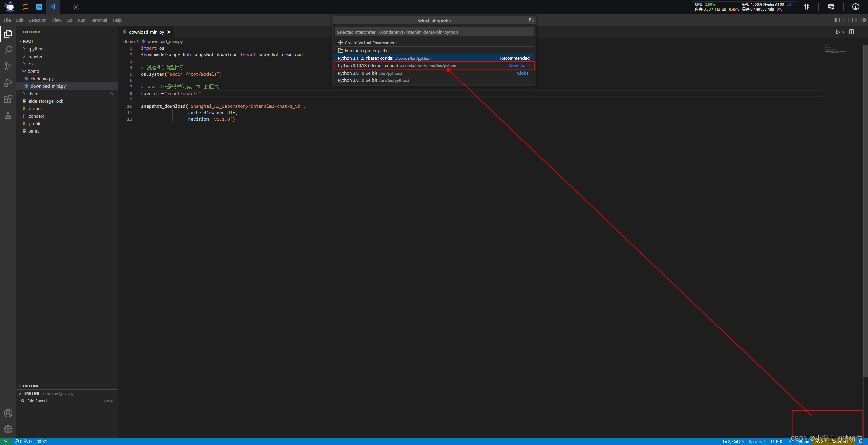Open the Edit menu
The width and height of the screenshot is (868, 445).
point(20,20)
